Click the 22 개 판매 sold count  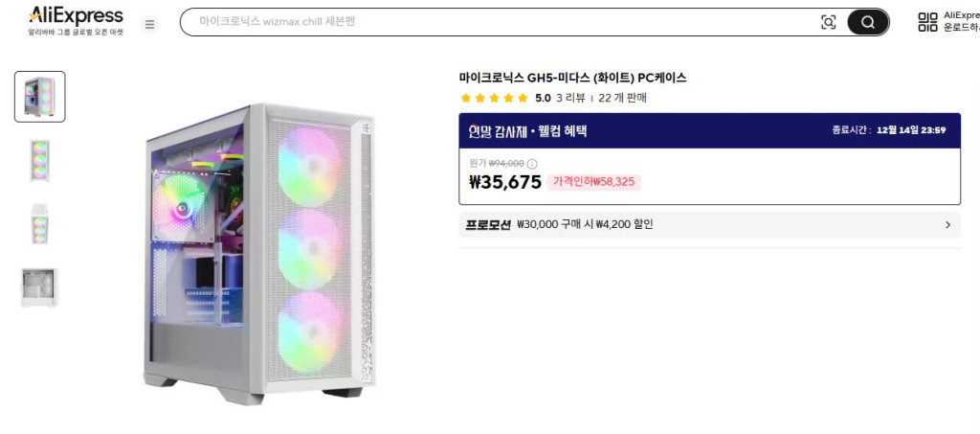(x=623, y=98)
